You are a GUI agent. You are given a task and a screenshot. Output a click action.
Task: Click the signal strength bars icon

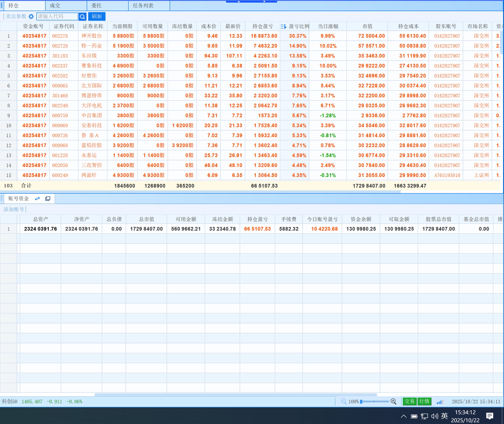[x=440, y=402]
